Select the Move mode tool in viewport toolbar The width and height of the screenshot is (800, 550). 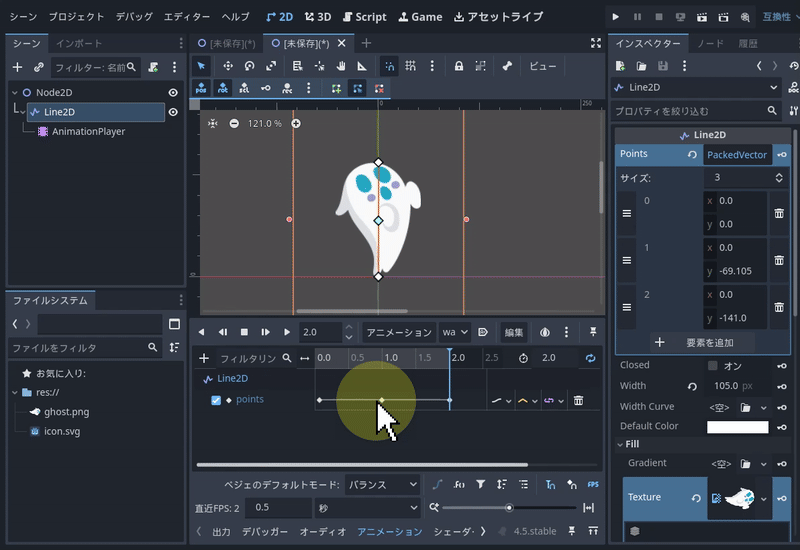click(228, 66)
